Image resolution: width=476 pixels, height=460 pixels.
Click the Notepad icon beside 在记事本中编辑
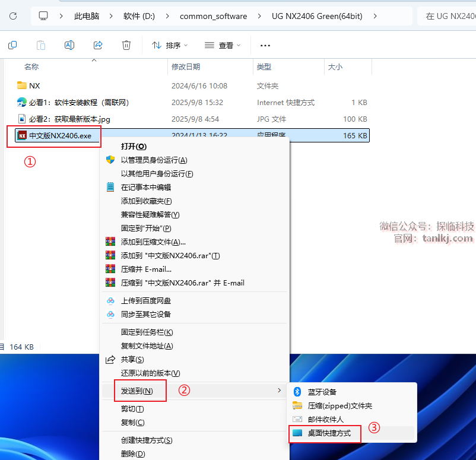pos(110,187)
